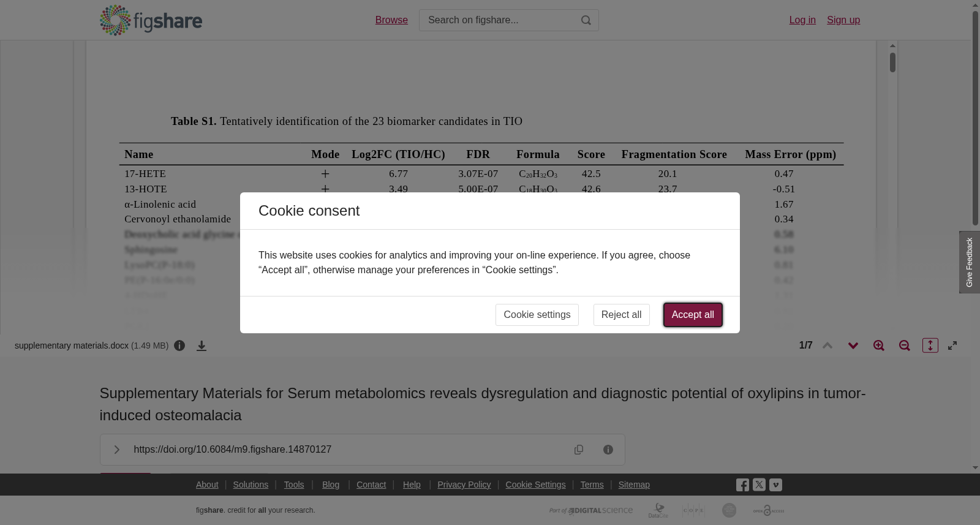Click the search magnifier icon

tap(586, 20)
